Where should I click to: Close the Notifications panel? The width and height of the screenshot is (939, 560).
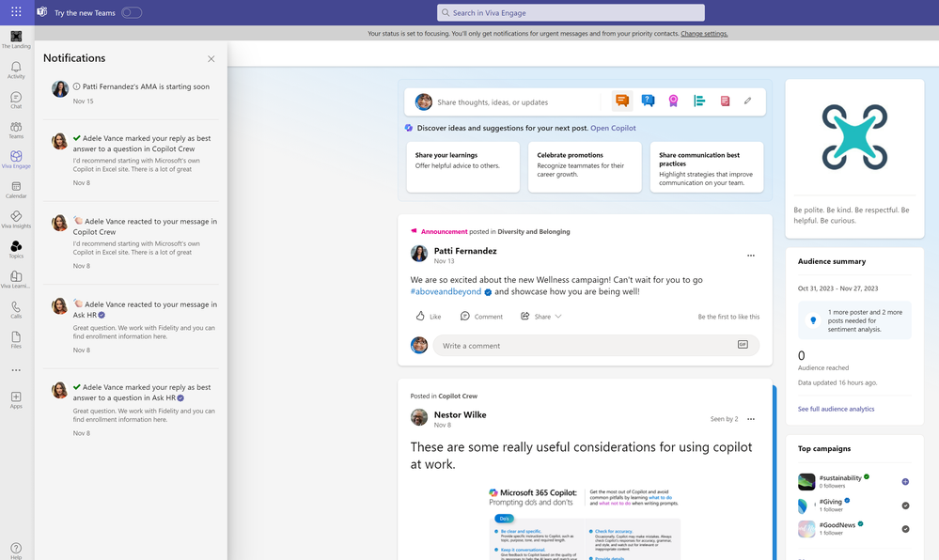pos(211,58)
